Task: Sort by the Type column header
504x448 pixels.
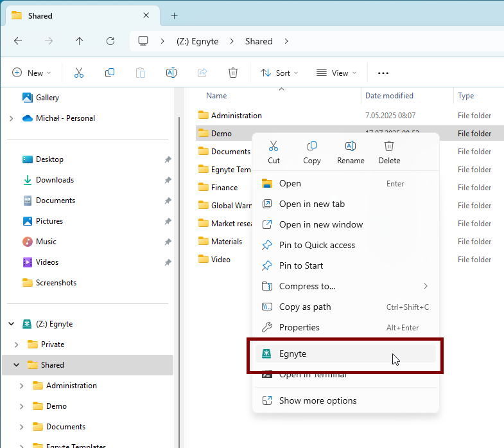Action: coord(465,96)
